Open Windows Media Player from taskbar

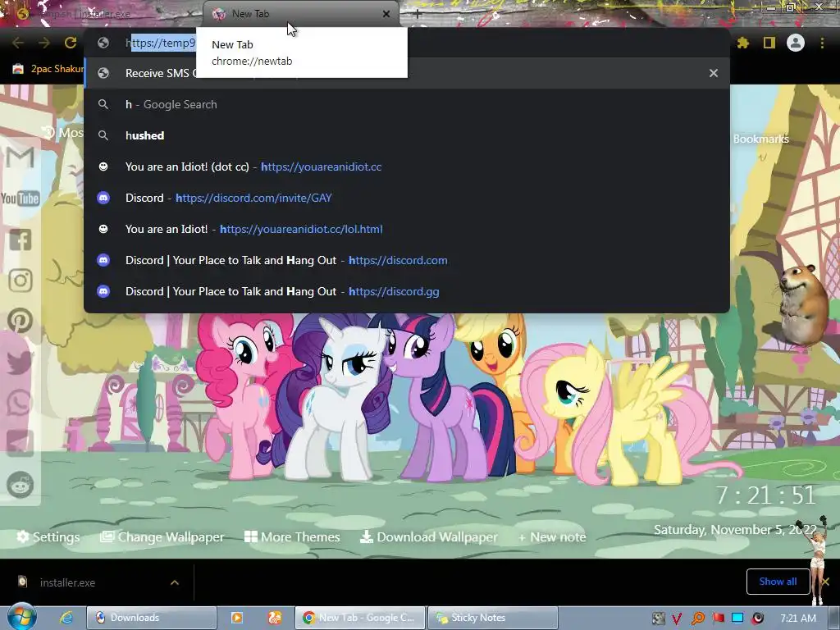237,618
